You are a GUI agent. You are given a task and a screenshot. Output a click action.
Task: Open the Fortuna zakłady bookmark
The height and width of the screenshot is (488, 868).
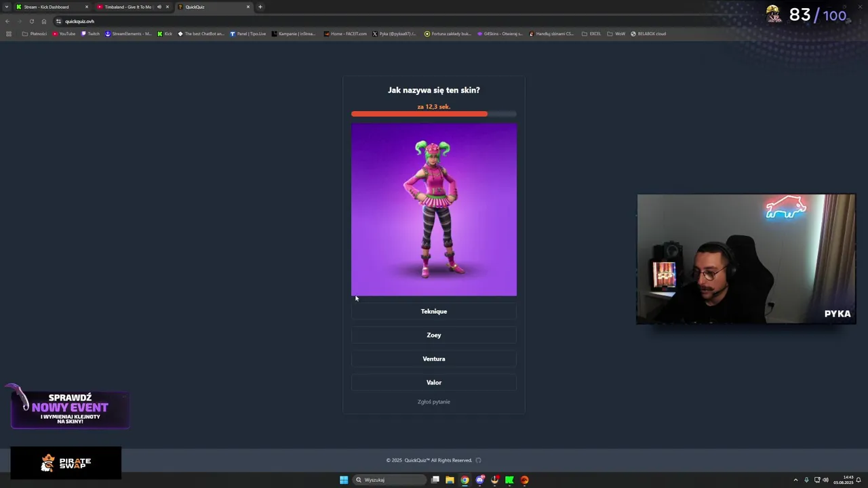448,34
